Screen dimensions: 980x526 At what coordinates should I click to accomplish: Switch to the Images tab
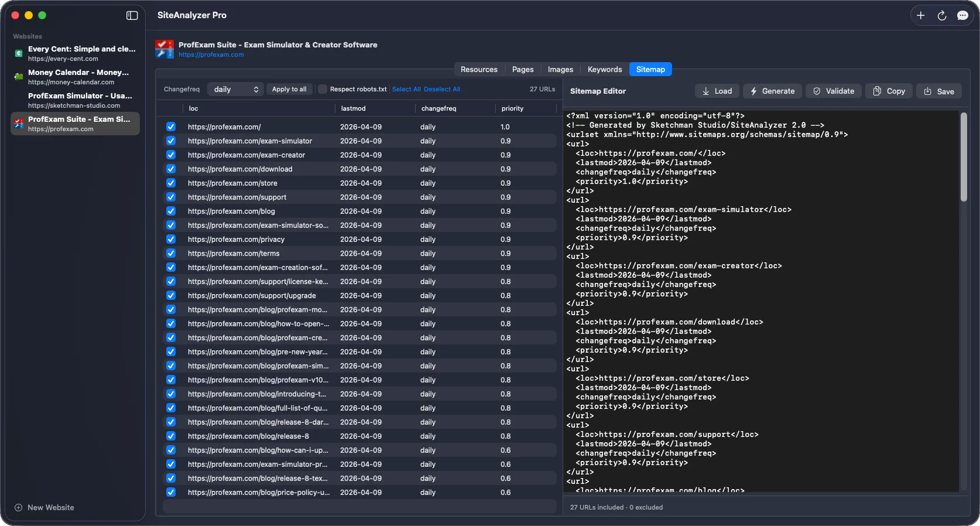click(x=560, y=69)
